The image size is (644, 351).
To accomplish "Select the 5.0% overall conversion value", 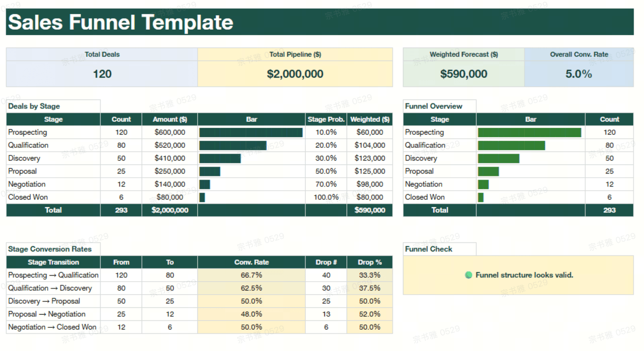I will point(579,74).
